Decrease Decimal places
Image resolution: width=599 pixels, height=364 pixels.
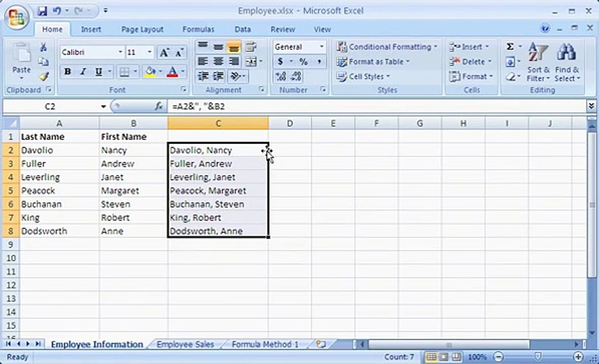296,76
